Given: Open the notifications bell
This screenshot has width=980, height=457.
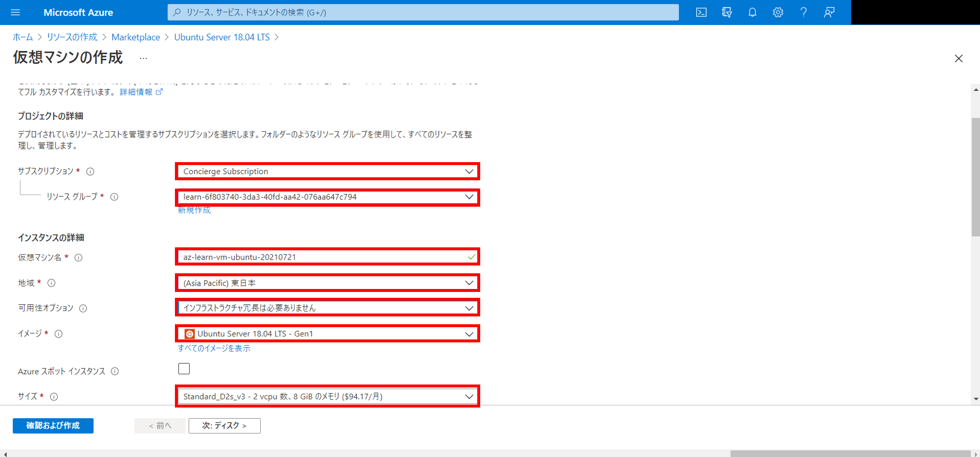Looking at the screenshot, I should (x=752, y=12).
